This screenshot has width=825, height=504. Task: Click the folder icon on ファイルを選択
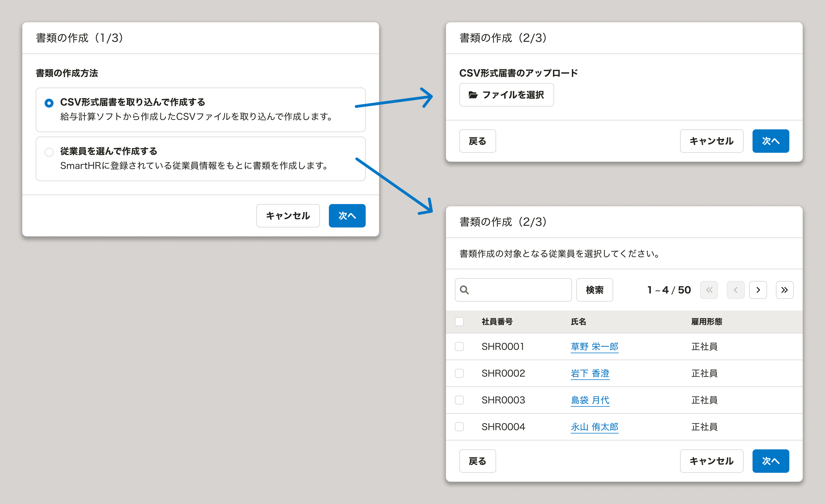[473, 95]
